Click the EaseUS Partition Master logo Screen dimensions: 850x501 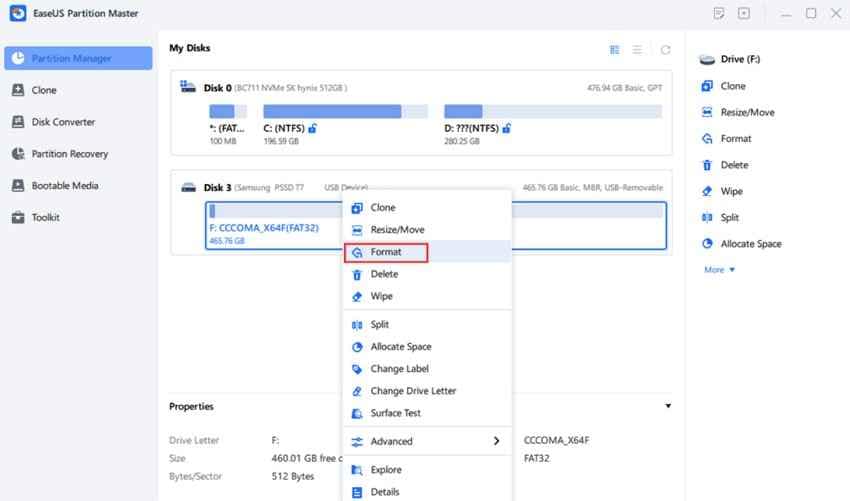[x=18, y=13]
